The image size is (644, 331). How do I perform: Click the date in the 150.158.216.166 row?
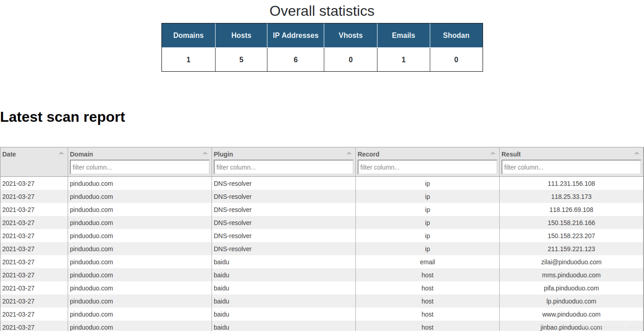(18, 223)
